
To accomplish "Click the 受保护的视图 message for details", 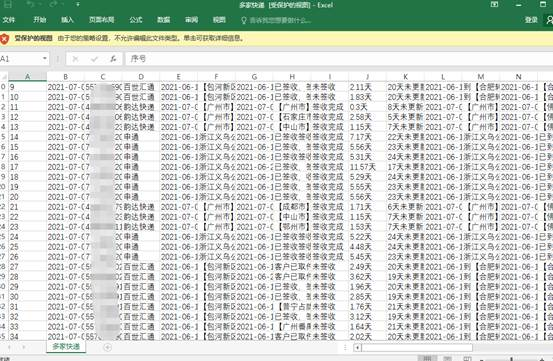I will (34, 38).
